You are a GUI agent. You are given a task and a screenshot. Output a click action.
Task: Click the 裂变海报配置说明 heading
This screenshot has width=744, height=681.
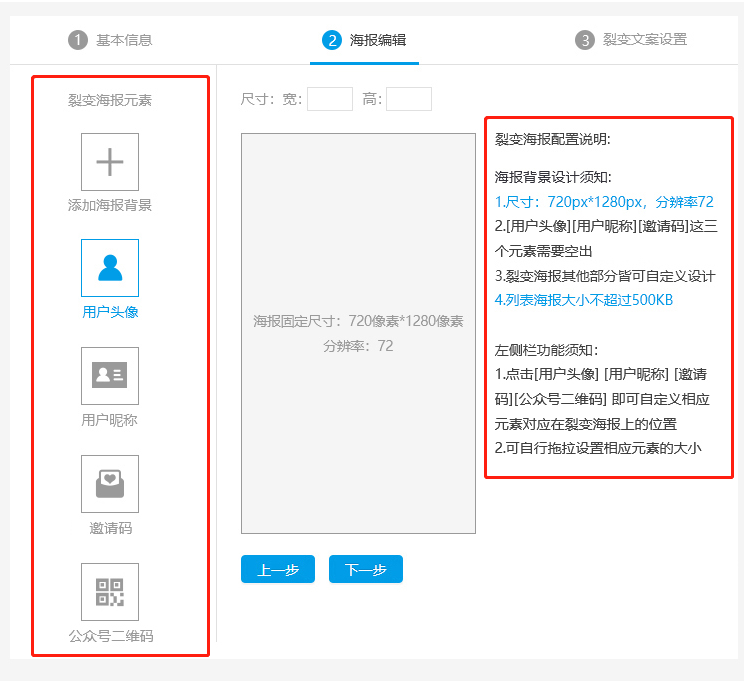click(x=552, y=139)
